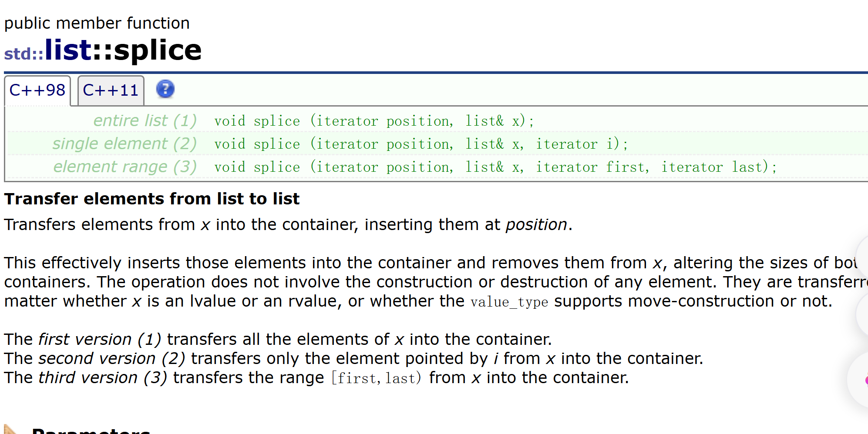This screenshot has height=434, width=868.
Task: Click the value_type code term
Action: (509, 302)
